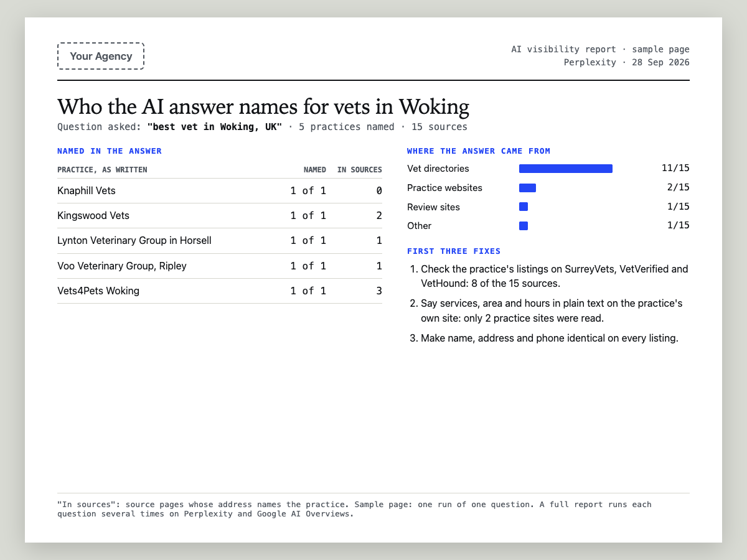Click the Review sites blue bar
Viewport: 747px width, 560px height.
pyautogui.click(x=524, y=207)
